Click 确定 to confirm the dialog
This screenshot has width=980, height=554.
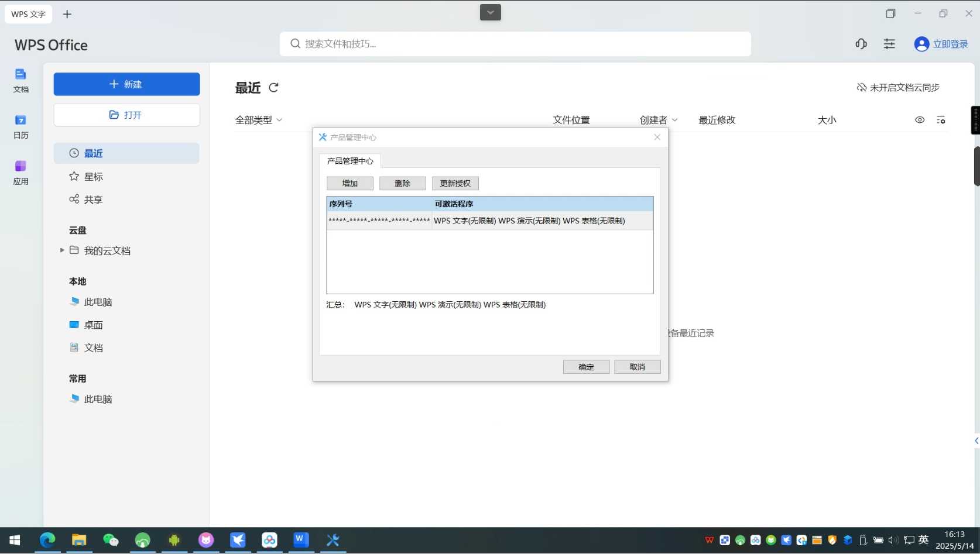(586, 367)
